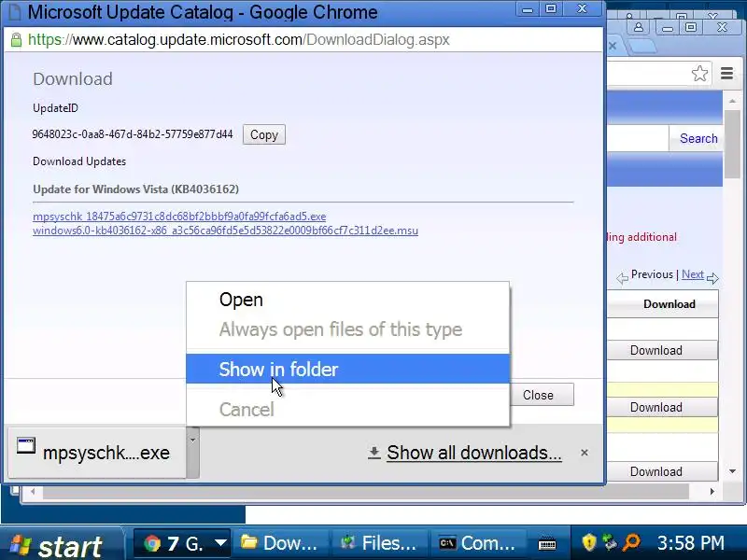
Task: Click the horizontal scrollbar left arrow
Action: [x=33, y=492]
